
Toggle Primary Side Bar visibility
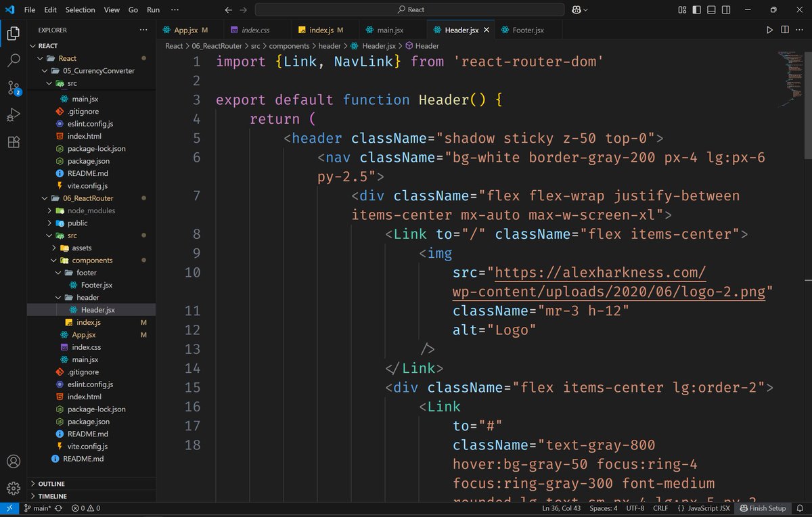click(697, 10)
